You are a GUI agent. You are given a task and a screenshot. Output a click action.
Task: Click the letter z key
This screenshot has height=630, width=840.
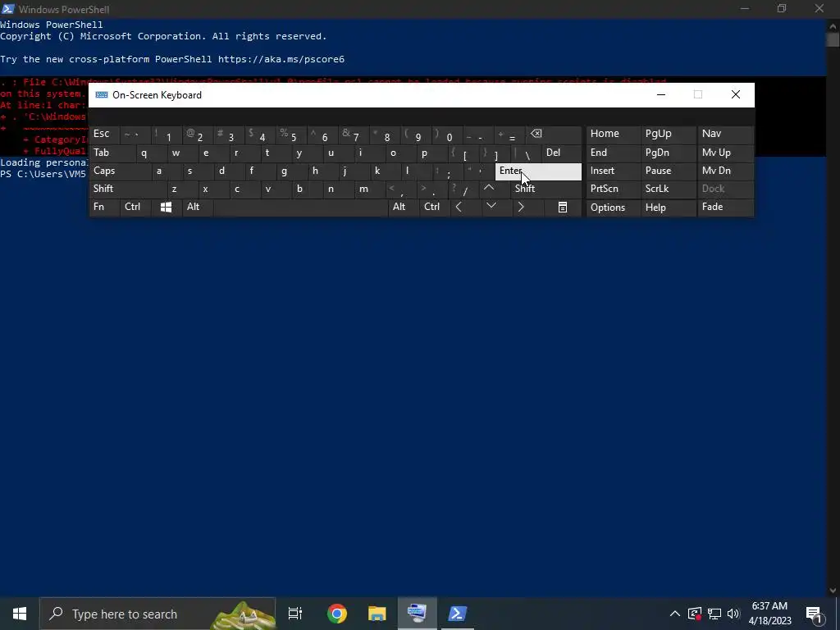(181, 189)
